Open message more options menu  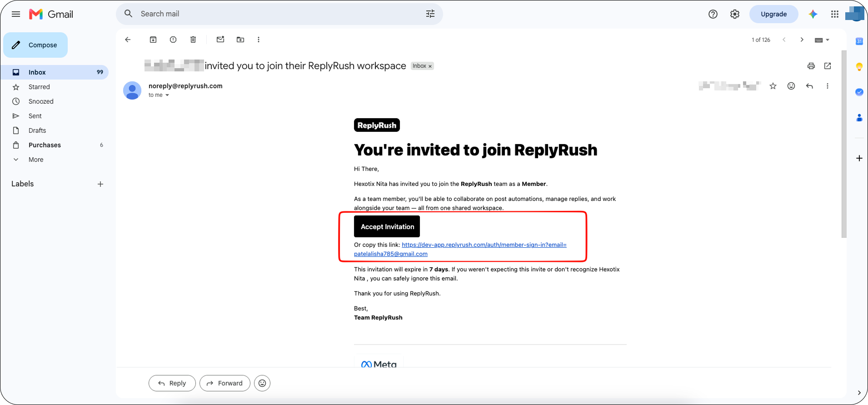[828, 86]
